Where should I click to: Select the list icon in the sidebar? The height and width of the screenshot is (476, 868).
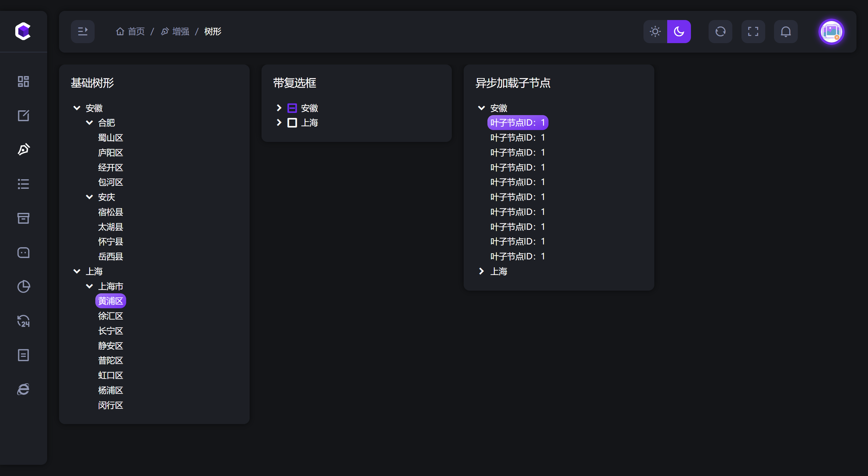[x=23, y=184]
